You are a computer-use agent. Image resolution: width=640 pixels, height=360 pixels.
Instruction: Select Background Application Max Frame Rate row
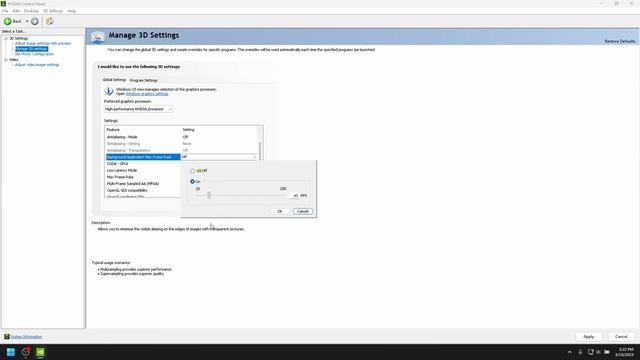(x=143, y=157)
